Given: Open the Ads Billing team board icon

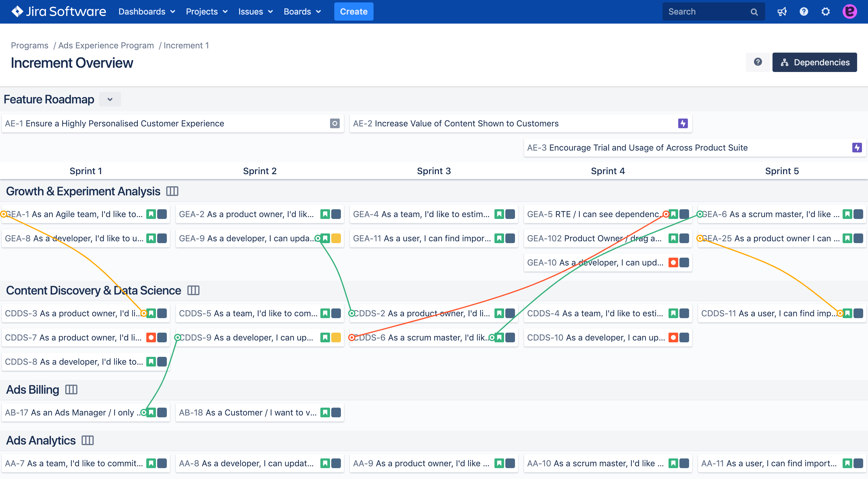Looking at the screenshot, I should click(71, 389).
